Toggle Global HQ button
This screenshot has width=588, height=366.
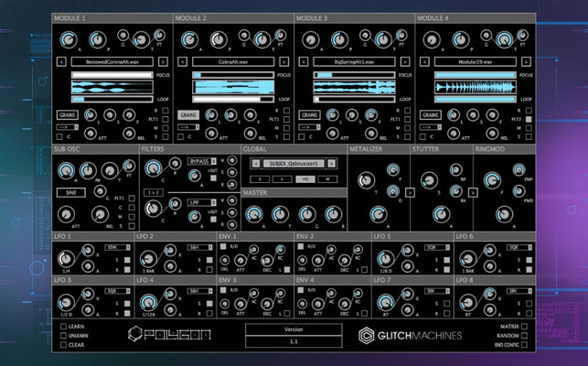tap(305, 179)
